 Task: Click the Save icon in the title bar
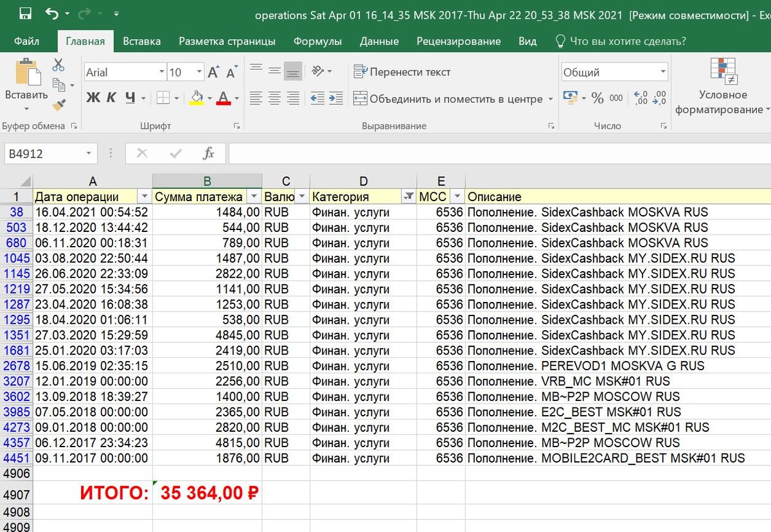25,14
